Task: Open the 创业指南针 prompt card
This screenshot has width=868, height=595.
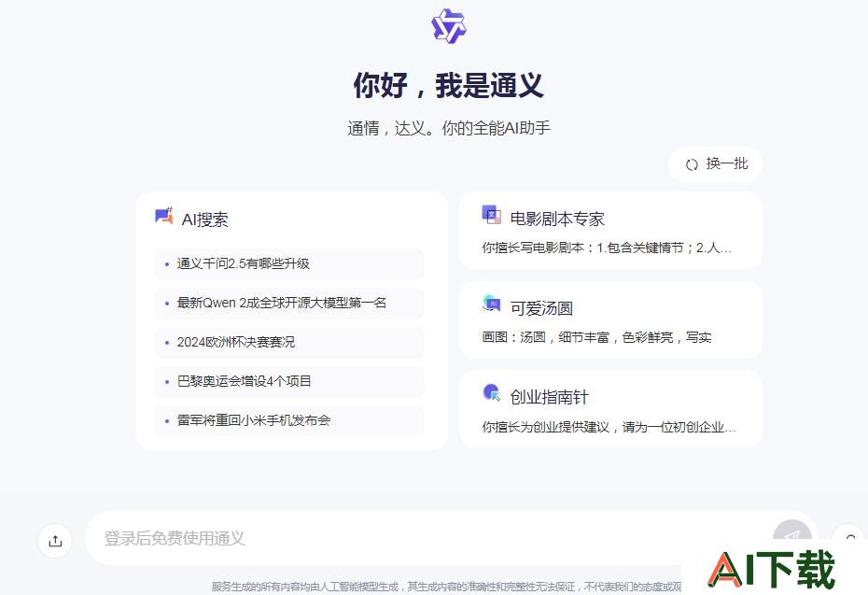Action: (610, 408)
